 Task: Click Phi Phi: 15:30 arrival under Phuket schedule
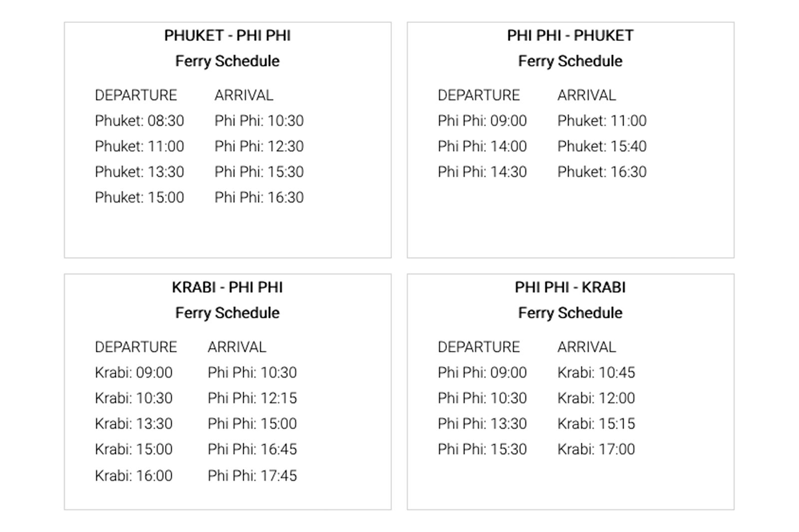pos(259,172)
